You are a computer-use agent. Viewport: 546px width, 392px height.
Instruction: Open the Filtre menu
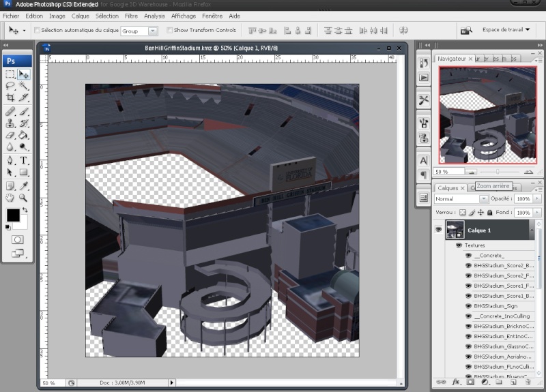[131, 16]
